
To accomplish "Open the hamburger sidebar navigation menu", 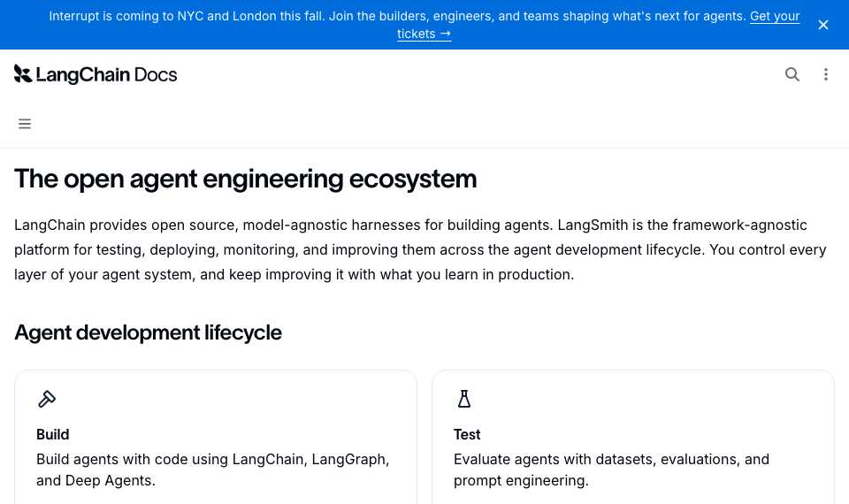I will click(x=25, y=124).
